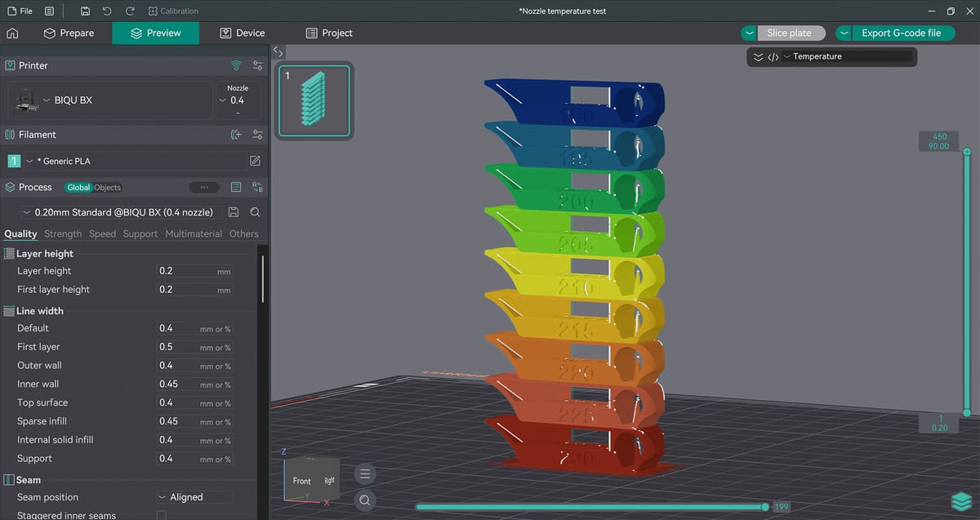Click the horizontal move slider handle at 199

pos(765,507)
